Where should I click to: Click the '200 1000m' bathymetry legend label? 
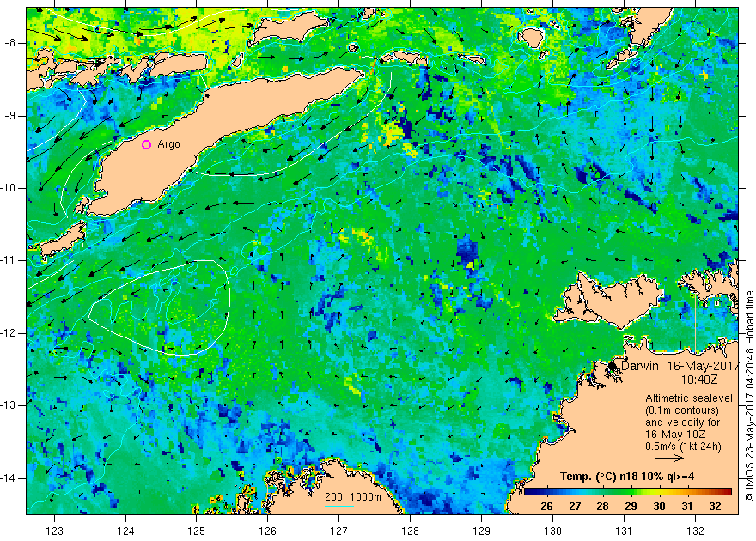pyautogui.click(x=352, y=497)
